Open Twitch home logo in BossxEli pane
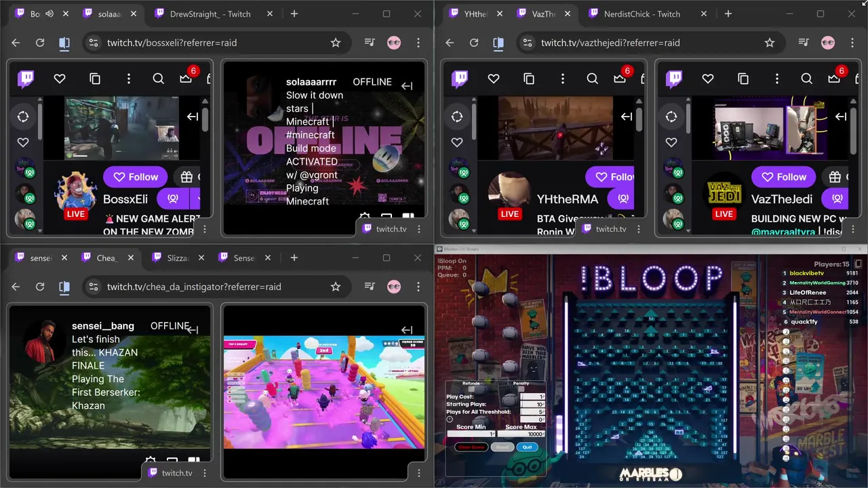Image resolution: width=868 pixels, height=488 pixels. click(26, 79)
